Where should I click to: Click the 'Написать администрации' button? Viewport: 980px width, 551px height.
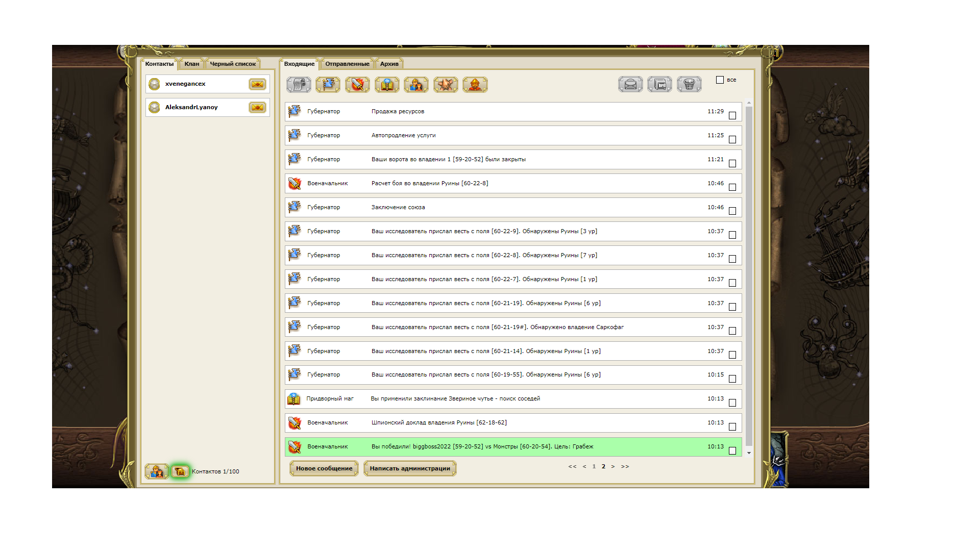(x=410, y=468)
